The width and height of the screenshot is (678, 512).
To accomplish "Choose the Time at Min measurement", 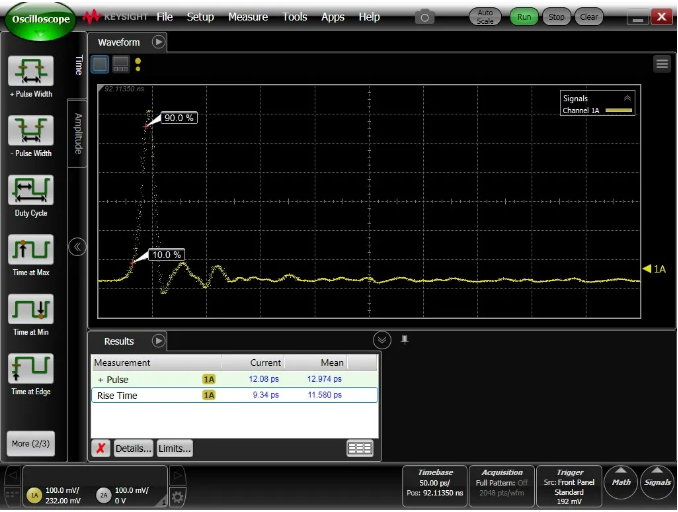I will [x=30, y=310].
